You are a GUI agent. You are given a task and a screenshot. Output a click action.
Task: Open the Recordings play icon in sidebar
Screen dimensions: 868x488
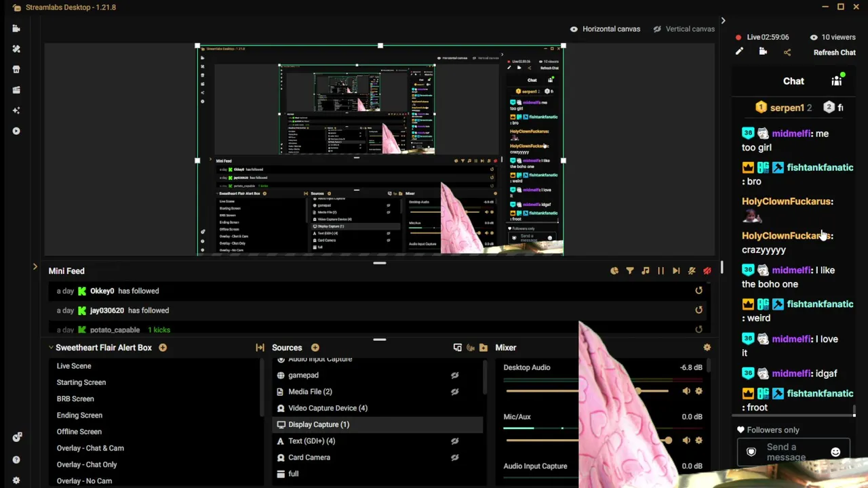pos(16,131)
